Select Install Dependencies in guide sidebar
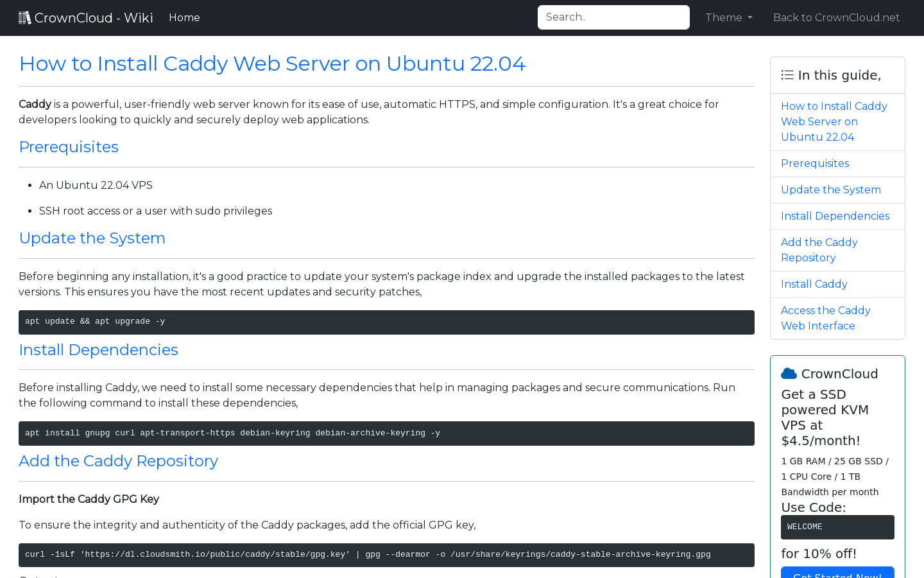 837,216
